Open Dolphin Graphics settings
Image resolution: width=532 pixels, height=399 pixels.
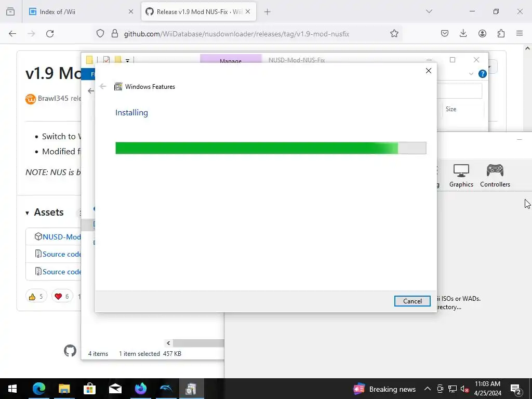click(x=461, y=176)
